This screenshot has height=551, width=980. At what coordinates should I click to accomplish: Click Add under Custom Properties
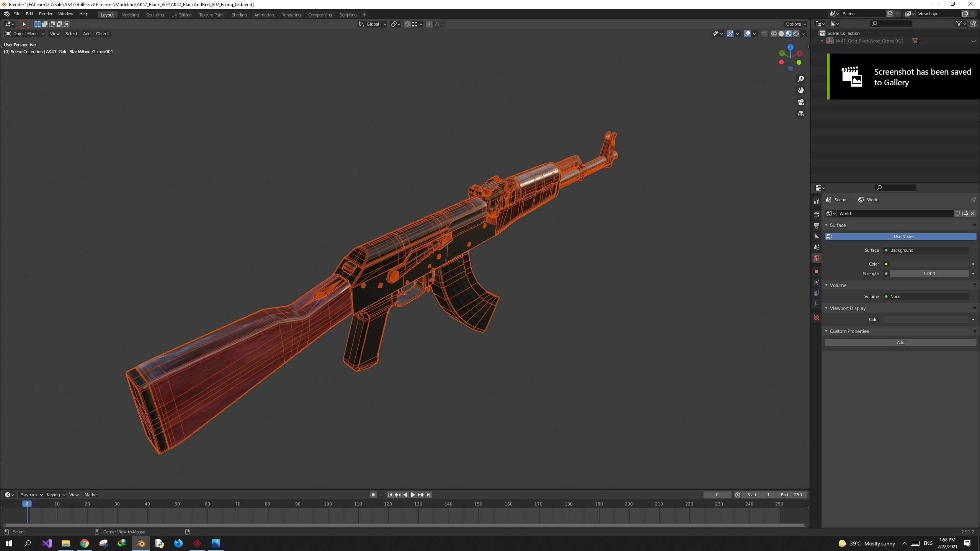(900, 342)
